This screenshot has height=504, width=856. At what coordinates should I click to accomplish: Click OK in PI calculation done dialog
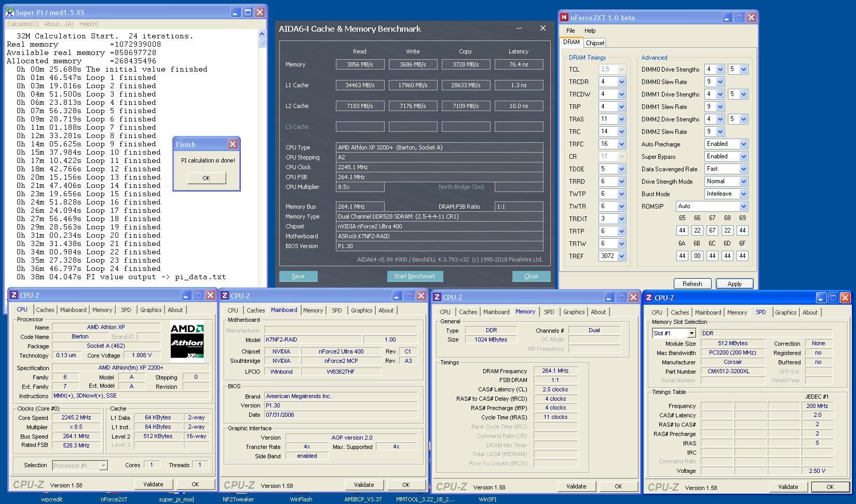click(206, 178)
